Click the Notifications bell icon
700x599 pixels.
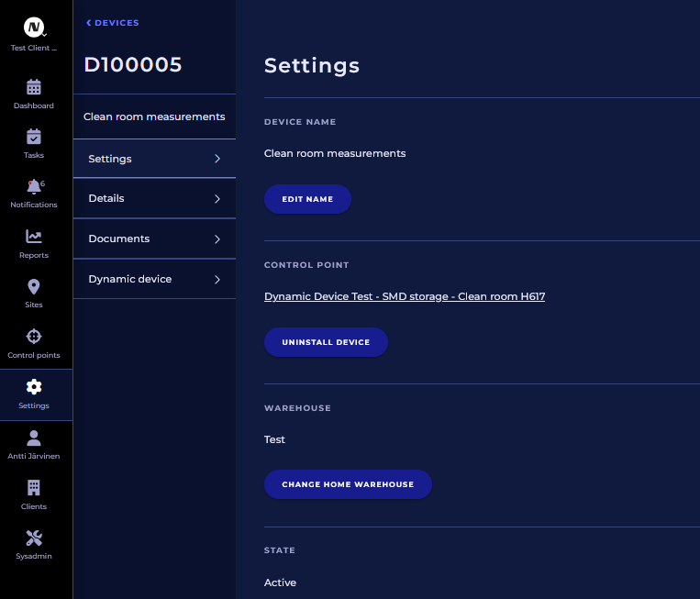coord(34,187)
